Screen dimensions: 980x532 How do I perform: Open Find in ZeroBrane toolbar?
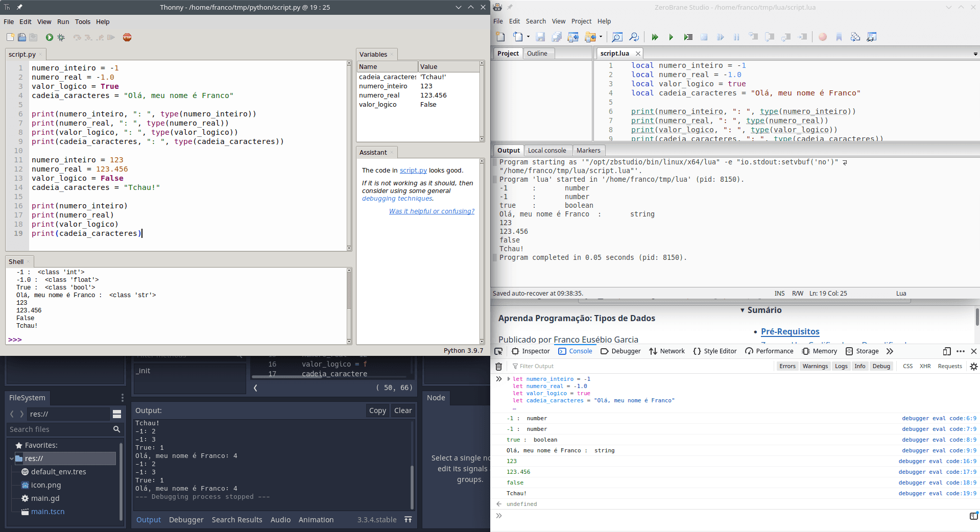(x=617, y=37)
